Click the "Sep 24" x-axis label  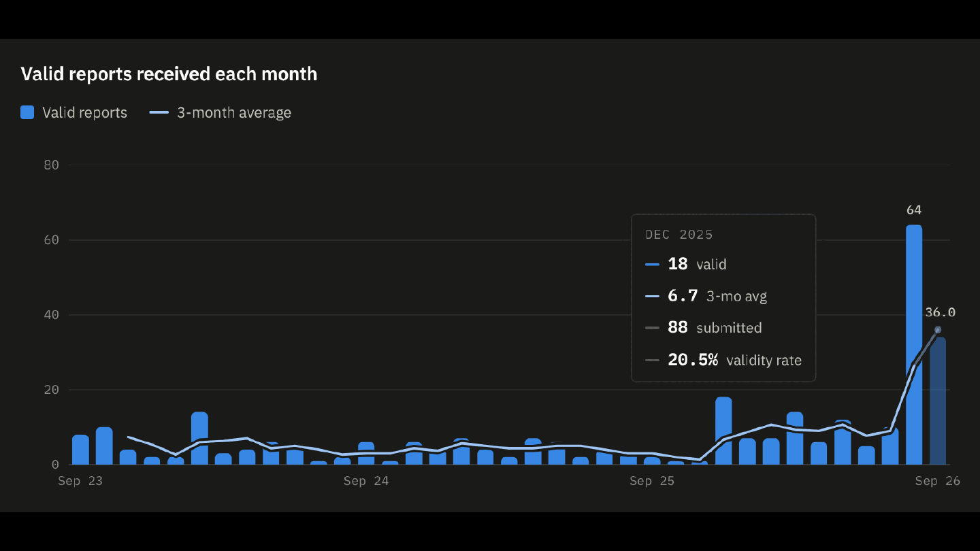coord(366,482)
